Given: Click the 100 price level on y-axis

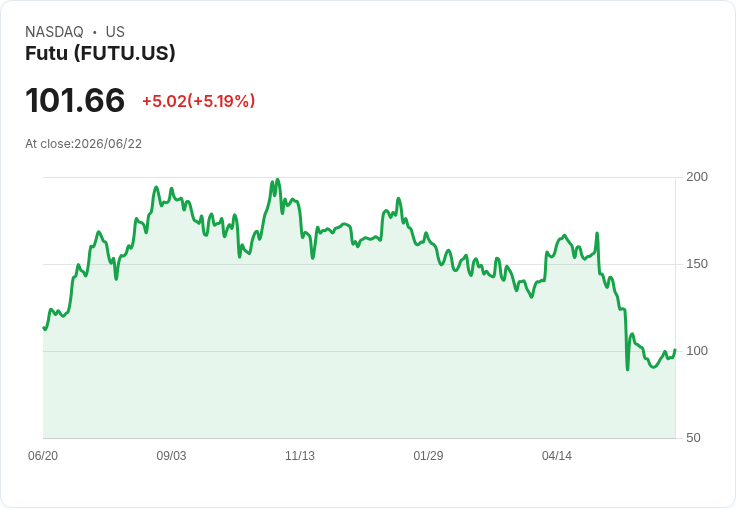Looking at the screenshot, I should tap(697, 351).
